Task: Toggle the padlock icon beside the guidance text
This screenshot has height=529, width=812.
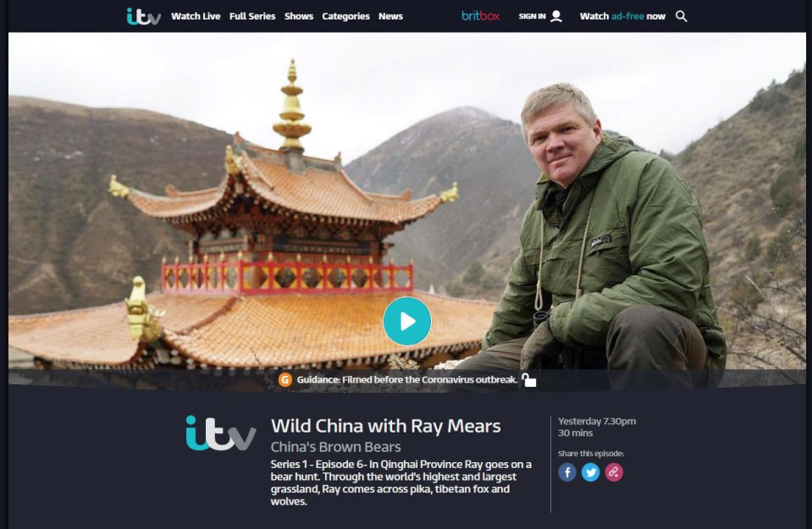Action: [x=528, y=380]
